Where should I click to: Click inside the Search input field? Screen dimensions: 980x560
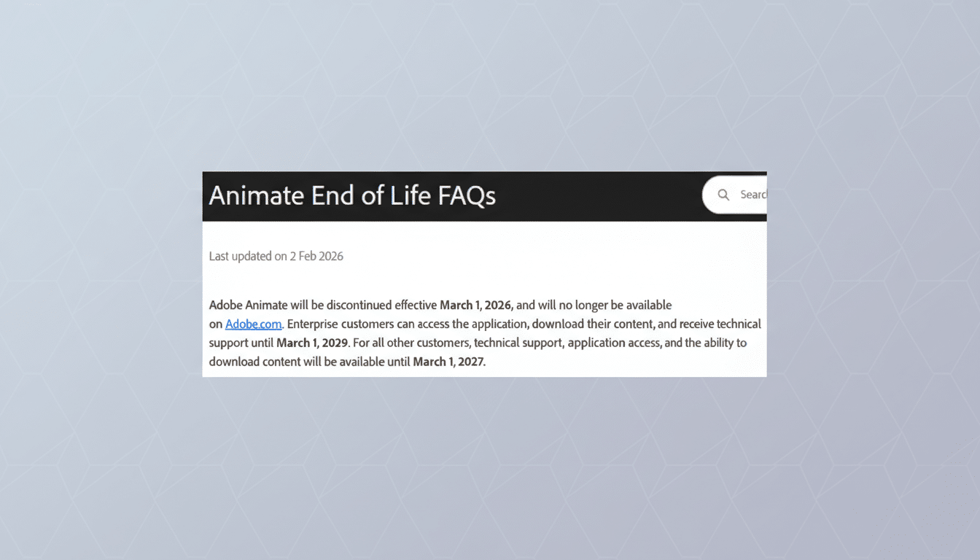[x=751, y=195]
